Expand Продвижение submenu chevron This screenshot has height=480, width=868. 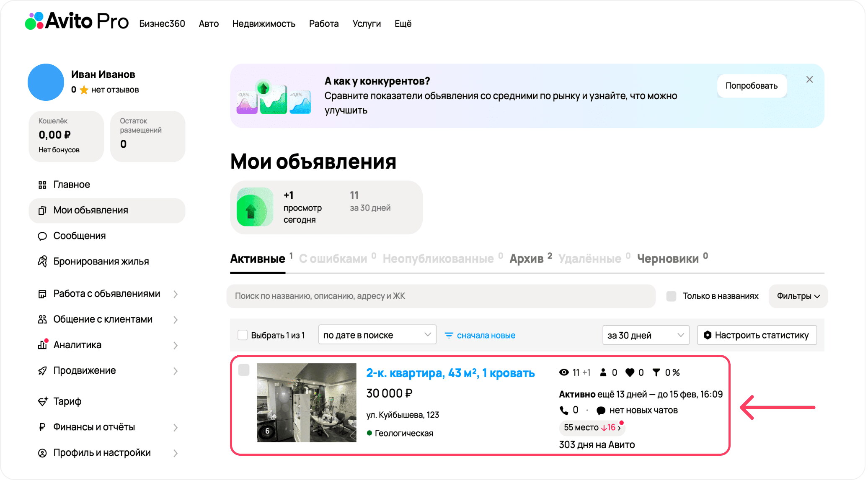tap(176, 371)
